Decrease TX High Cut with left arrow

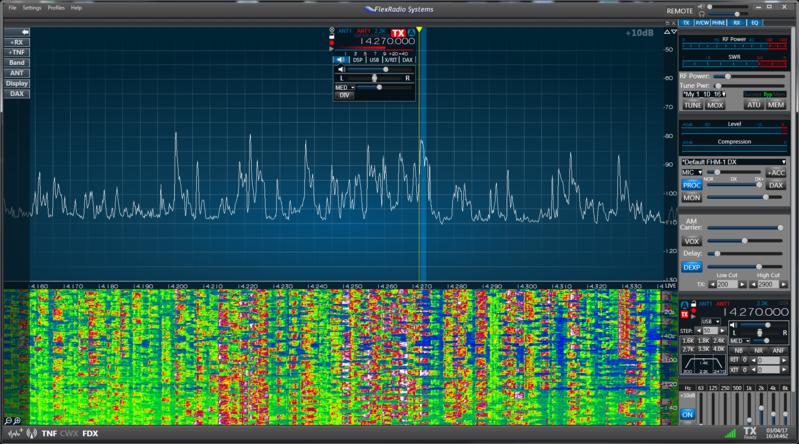pyautogui.click(x=753, y=284)
